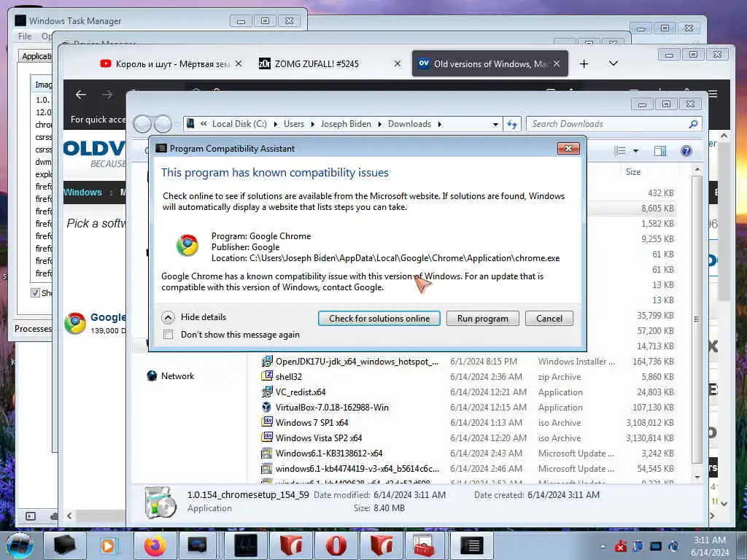Viewport: 747px width, 560px height.
Task: Select Network in Explorer navigation pane
Action: pyautogui.click(x=177, y=376)
